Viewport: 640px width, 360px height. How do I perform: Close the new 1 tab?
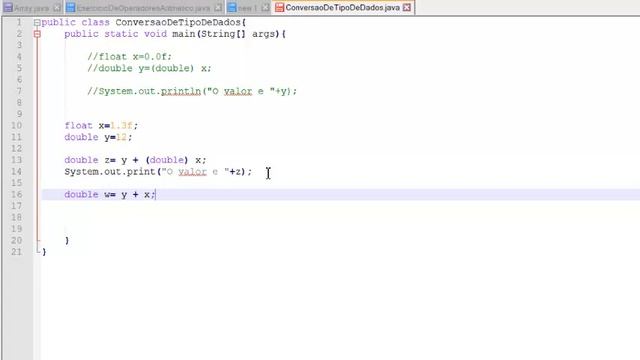pyautogui.click(x=265, y=8)
